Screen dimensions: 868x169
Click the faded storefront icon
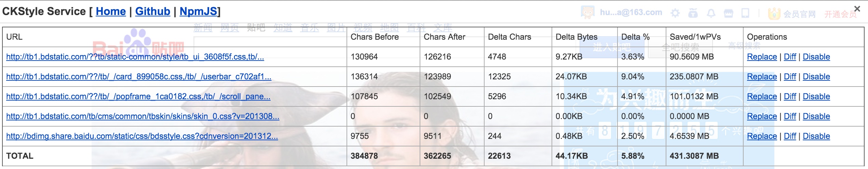pos(729,13)
